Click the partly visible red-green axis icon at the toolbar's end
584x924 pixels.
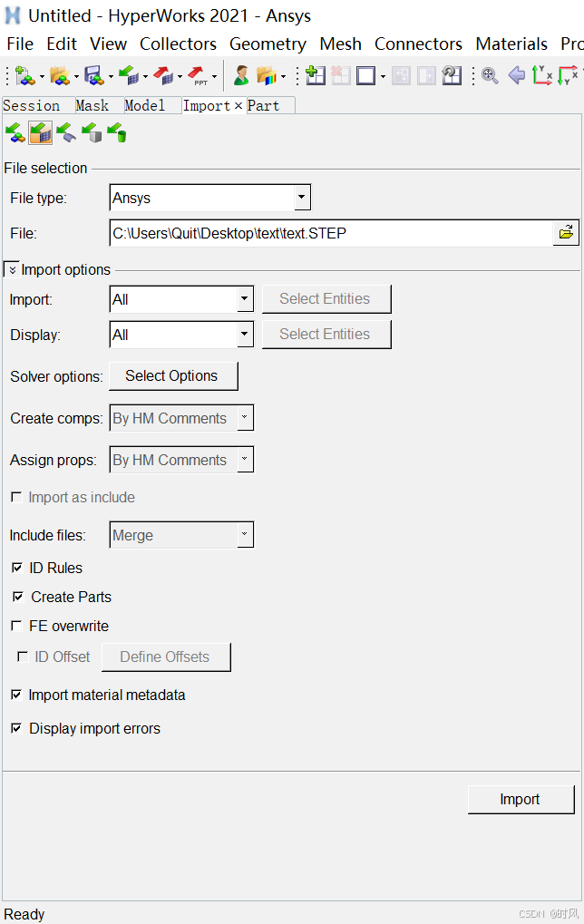pos(568,75)
